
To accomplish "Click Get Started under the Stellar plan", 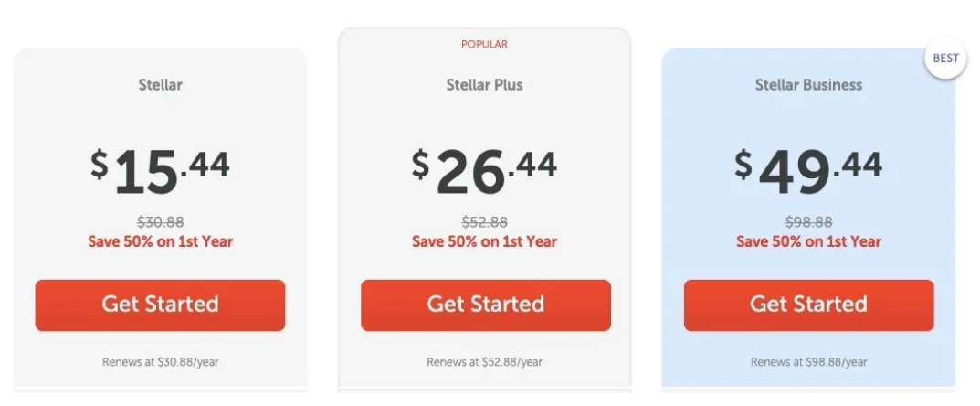I will coord(160,304).
